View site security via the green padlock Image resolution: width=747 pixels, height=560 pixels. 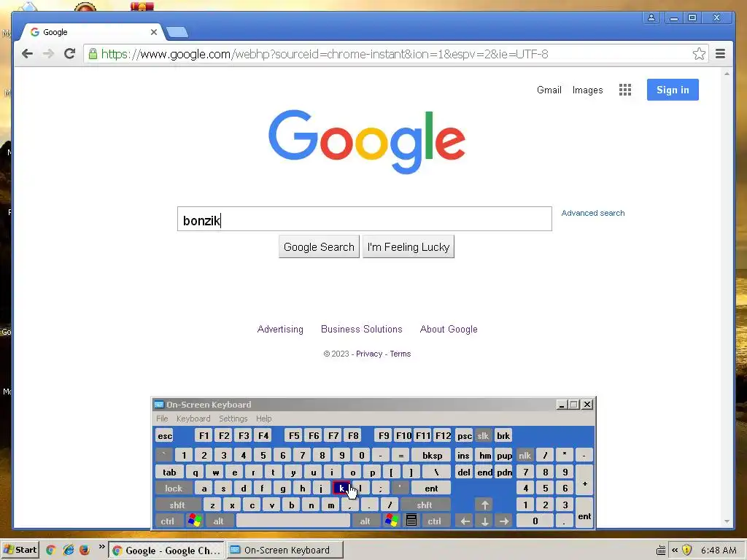(x=93, y=54)
